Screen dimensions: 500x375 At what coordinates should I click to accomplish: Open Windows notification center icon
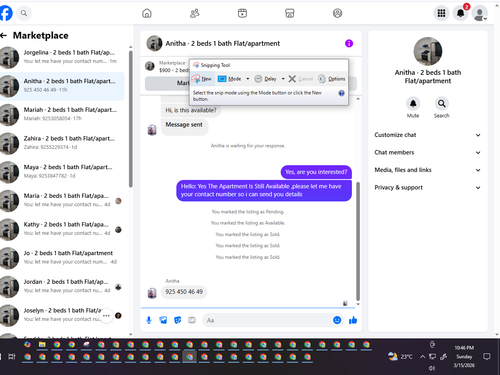[487, 357]
